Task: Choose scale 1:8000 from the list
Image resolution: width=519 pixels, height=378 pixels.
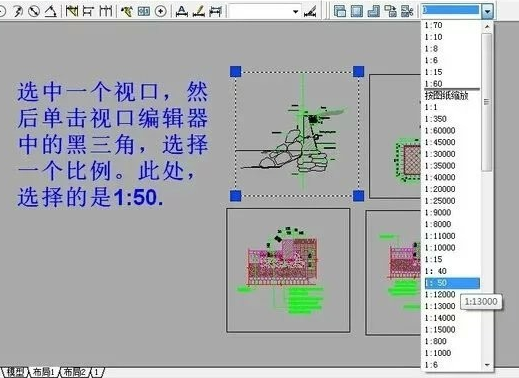Action: [x=438, y=224]
